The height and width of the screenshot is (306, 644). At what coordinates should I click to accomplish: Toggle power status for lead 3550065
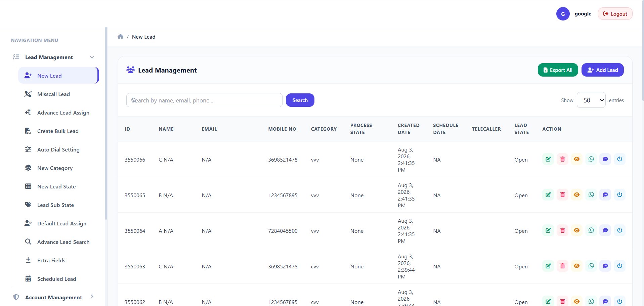[620, 195]
